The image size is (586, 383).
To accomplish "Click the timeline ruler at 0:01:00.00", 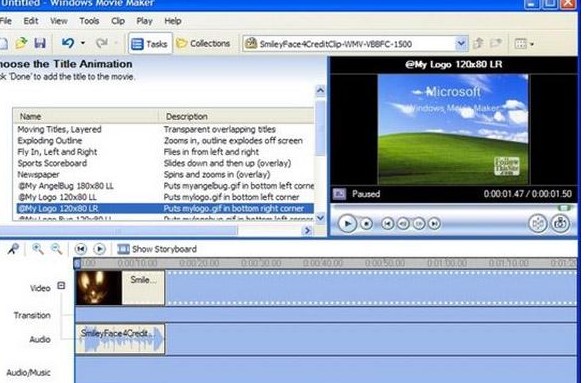I will point(447,263).
